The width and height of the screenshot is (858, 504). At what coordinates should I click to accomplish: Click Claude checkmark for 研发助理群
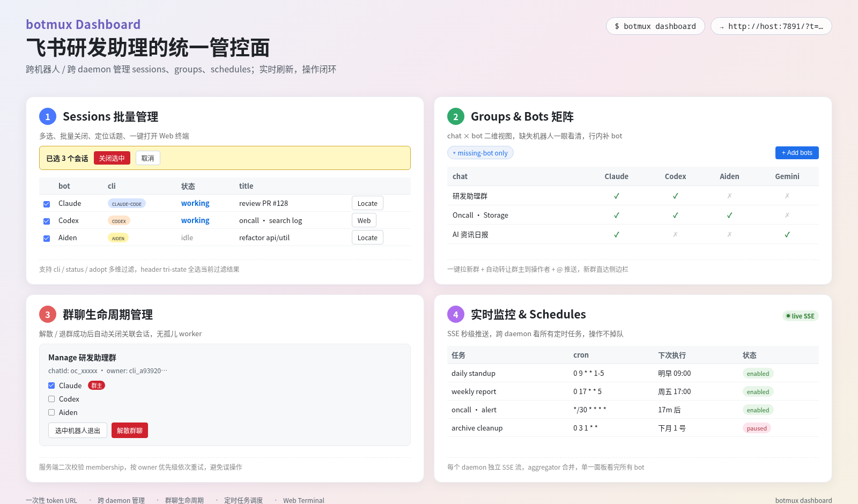[x=617, y=196]
